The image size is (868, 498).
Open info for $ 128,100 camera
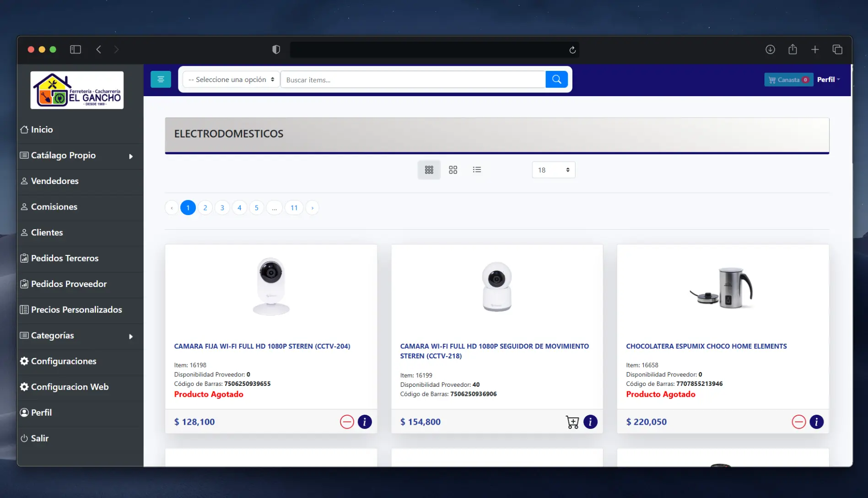365,422
